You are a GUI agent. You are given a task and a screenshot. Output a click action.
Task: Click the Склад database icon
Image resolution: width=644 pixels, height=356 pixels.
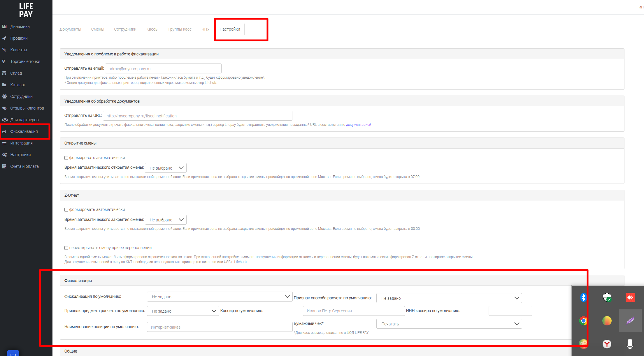(x=4, y=73)
